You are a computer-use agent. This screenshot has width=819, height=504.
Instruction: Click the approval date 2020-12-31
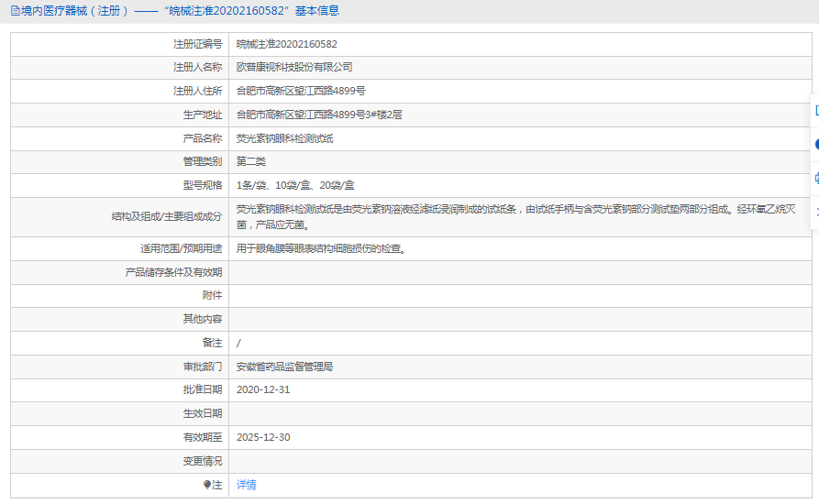pos(263,389)
